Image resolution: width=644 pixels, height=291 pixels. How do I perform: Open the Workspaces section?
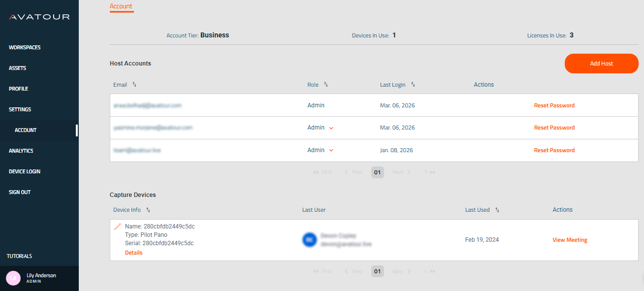click(25, 47)
